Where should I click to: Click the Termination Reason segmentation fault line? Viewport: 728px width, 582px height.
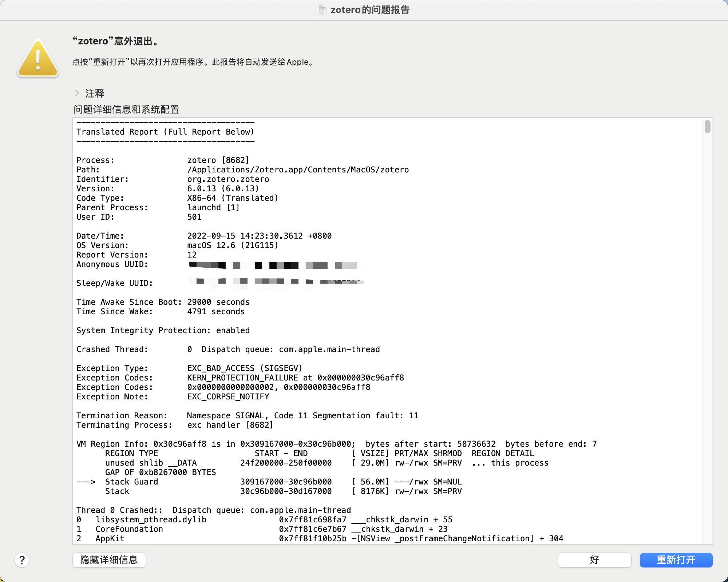[x=248, y=415]
